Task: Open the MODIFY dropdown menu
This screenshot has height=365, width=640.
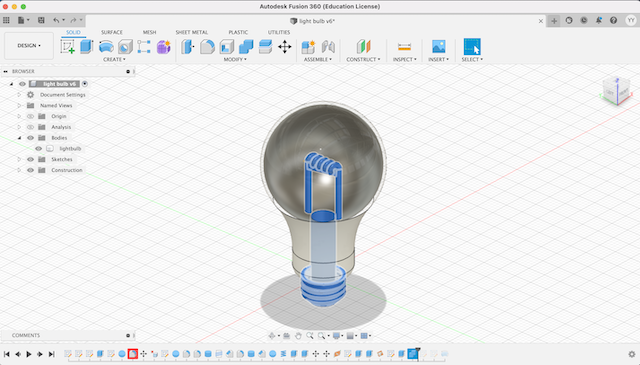Action: point(235,60)
